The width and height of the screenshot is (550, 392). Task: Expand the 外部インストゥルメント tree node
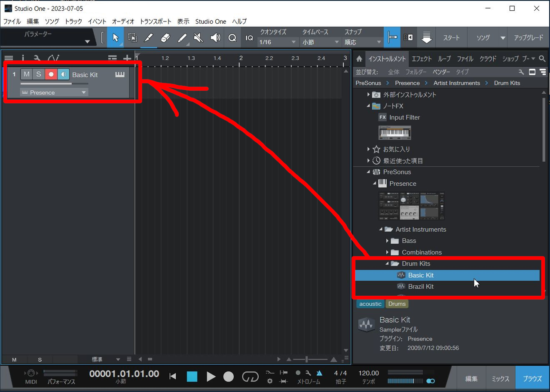click(x=368, y=95)
